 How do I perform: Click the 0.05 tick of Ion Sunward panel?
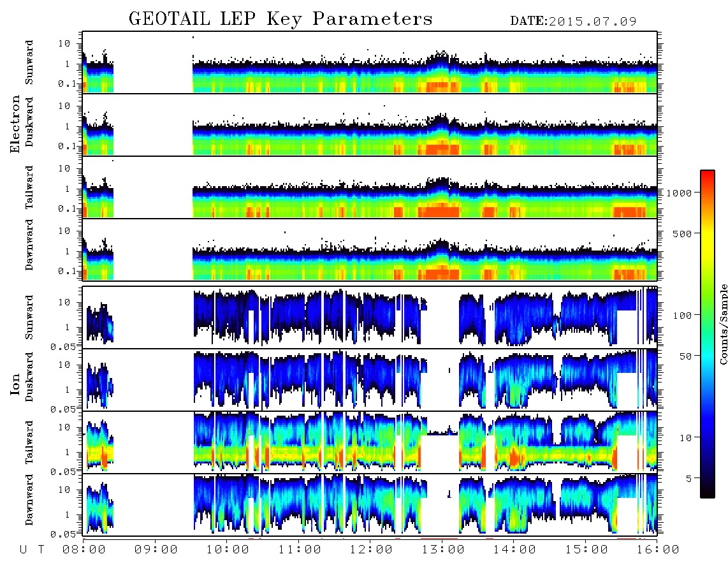[63, 346]
